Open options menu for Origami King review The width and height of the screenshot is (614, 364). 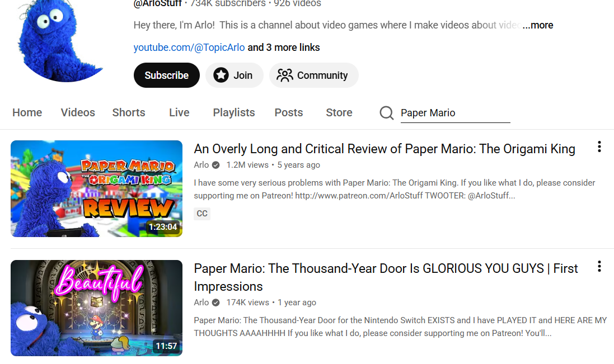click(599, 146)
